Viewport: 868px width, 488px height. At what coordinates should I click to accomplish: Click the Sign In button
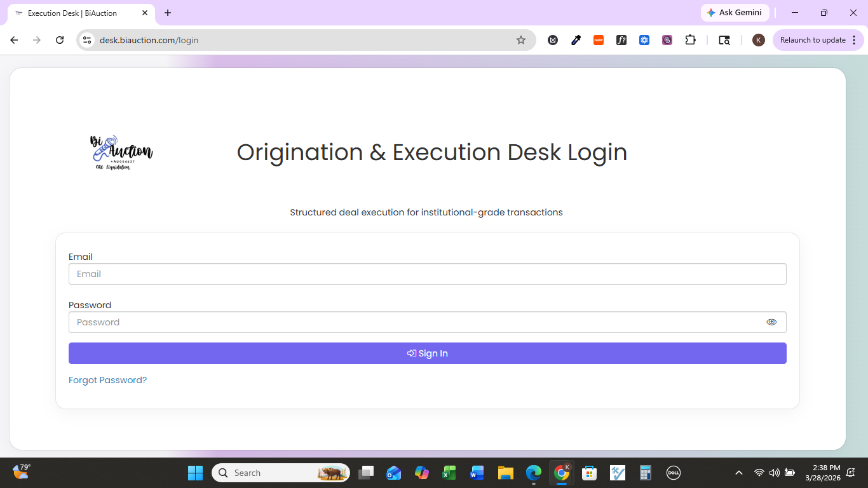[x=428, y=353]
